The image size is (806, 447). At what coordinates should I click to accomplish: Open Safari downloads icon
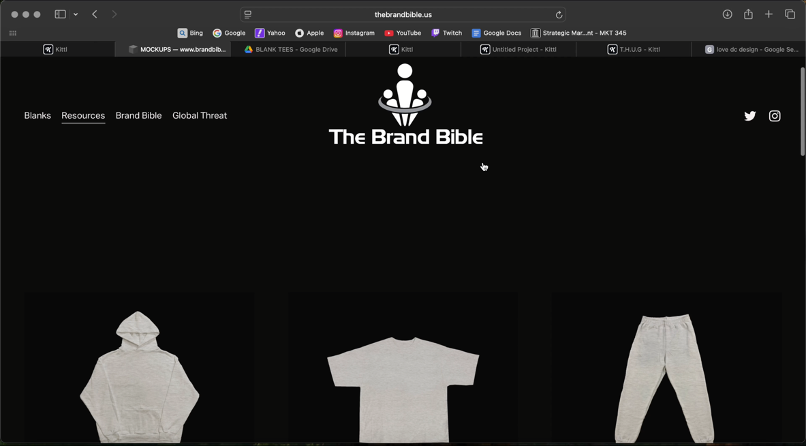point(727,14)
